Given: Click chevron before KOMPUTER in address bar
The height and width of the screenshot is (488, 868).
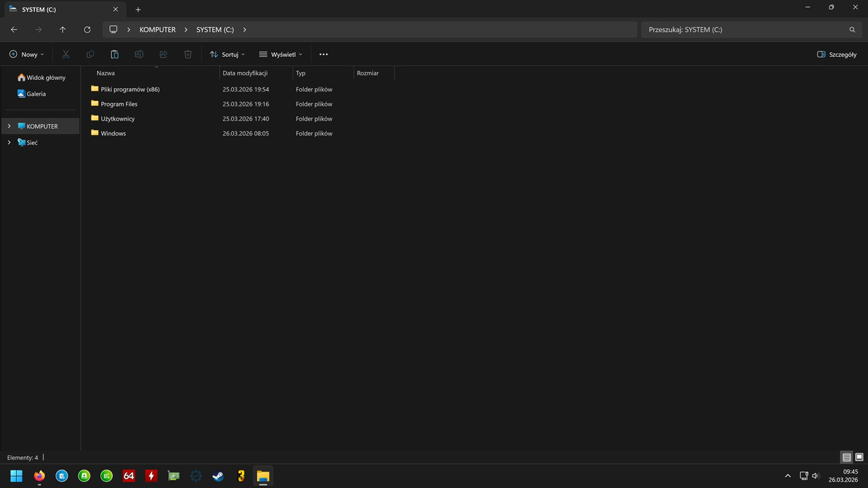Looking at the screenshot, I should pos(129,30).
